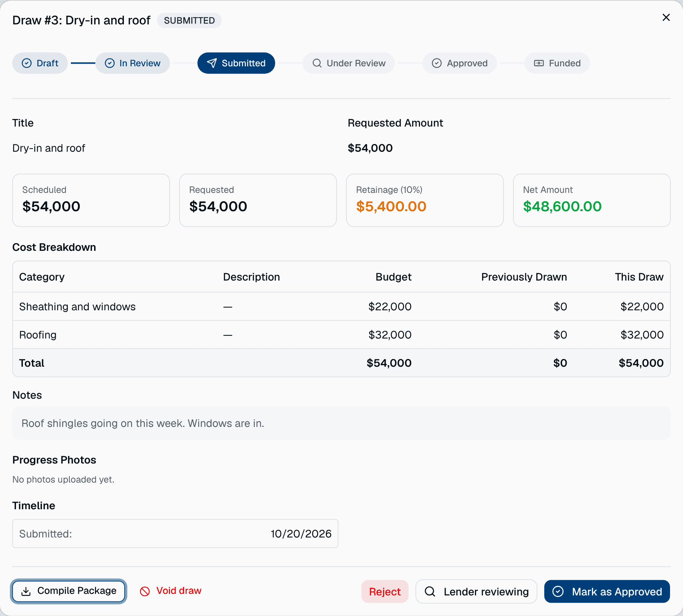The width and height of the screenshot is (683, 616).
Task: Click the magnifier icon in Lender reviewing
Action: pyautogui.click(x=430, y=592)
